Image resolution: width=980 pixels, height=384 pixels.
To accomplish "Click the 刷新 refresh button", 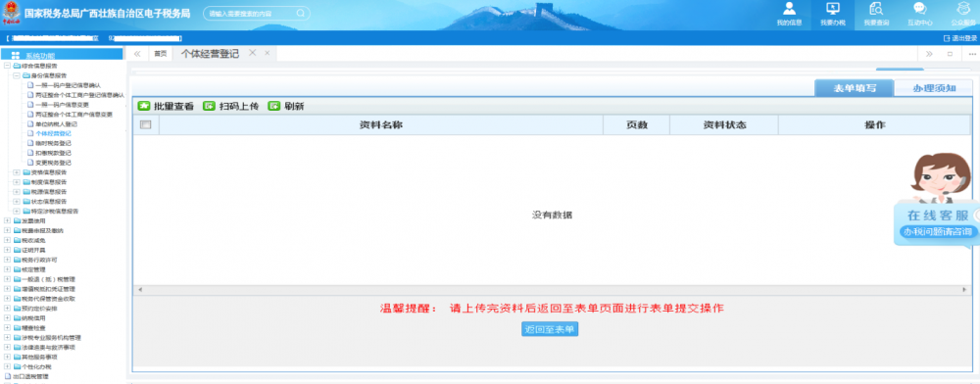I will (x=286, y=106).
